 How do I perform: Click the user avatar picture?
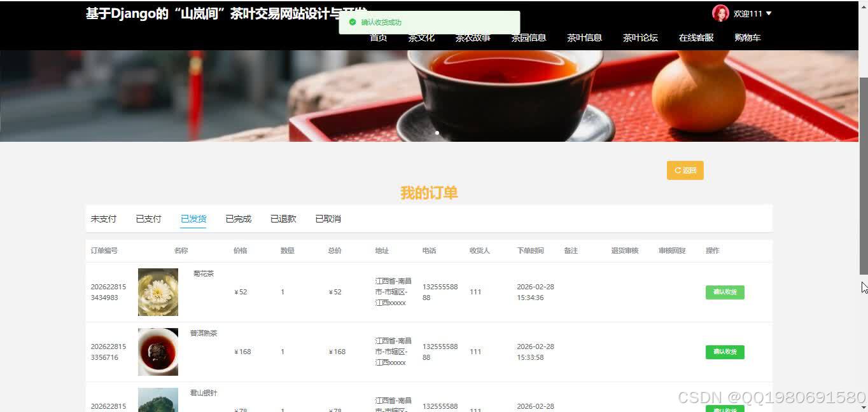coord(720,13)
